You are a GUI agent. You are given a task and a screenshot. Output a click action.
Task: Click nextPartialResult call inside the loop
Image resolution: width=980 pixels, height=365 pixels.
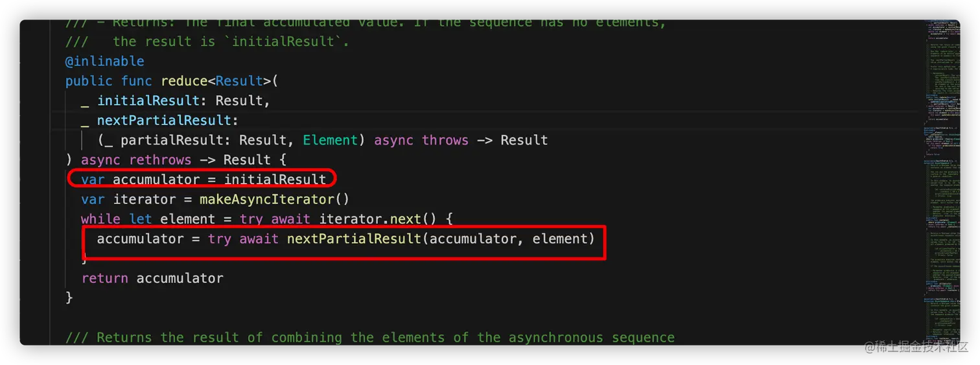(354, 239)
